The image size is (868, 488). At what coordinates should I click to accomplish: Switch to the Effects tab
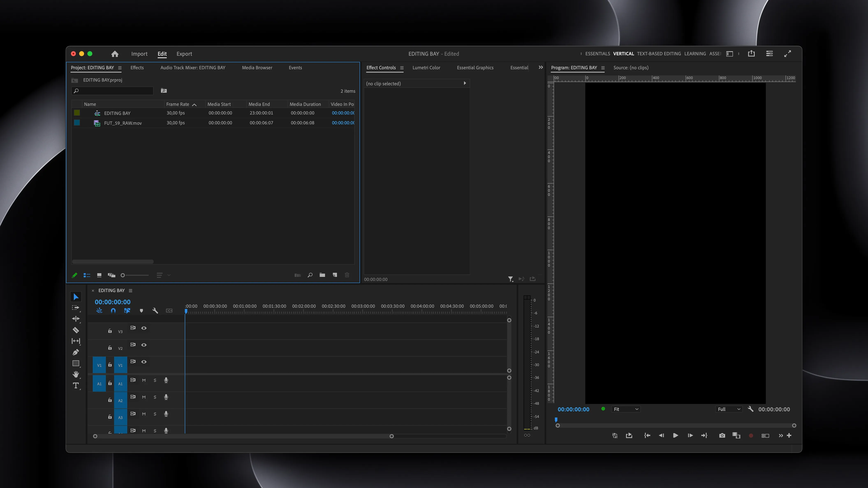[137, 68]
